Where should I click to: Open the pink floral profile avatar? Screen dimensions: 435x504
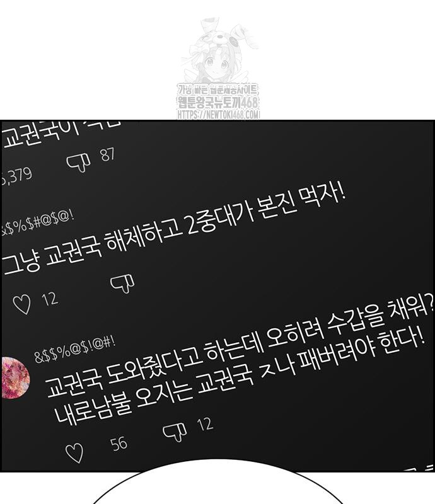pyautogui.click(x=14, y=377)
